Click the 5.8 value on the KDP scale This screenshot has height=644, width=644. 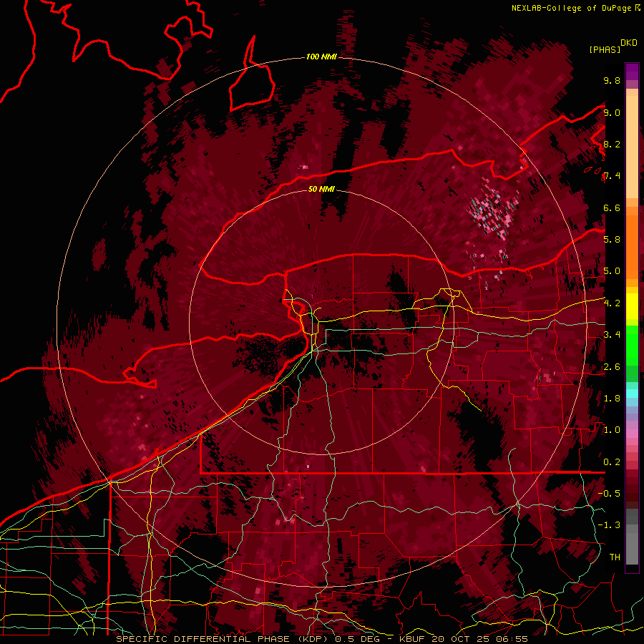click(612, 240)
